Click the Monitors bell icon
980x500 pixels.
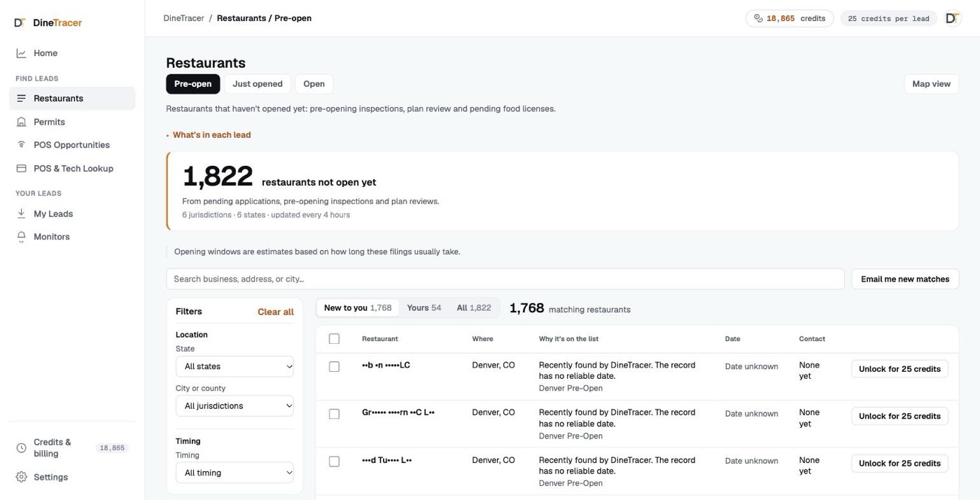tap(21, 237)
